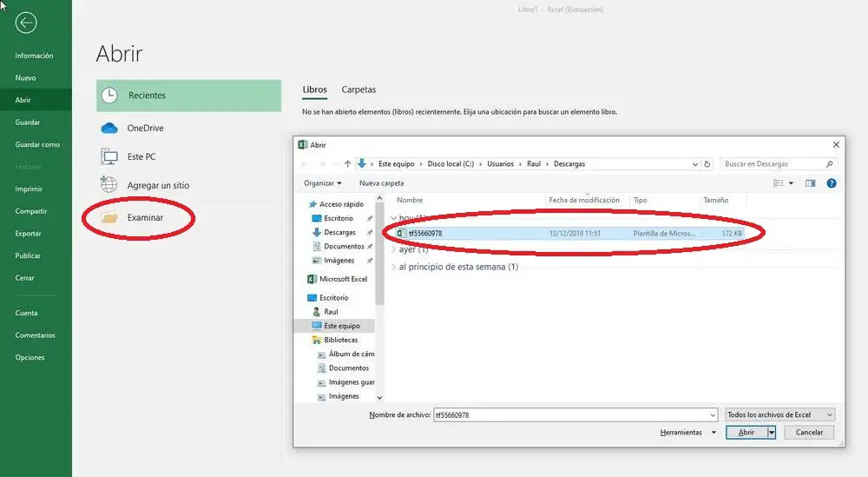Open the OneDrive cloud icon
This screenshot has width=868, height=477.
109,128
